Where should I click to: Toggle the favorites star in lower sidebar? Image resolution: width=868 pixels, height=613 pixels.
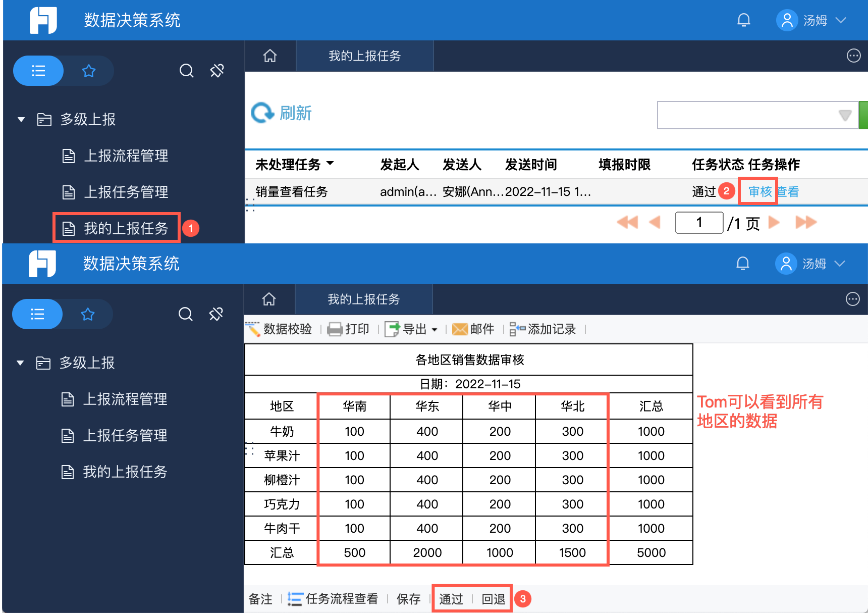click(88, 314)
